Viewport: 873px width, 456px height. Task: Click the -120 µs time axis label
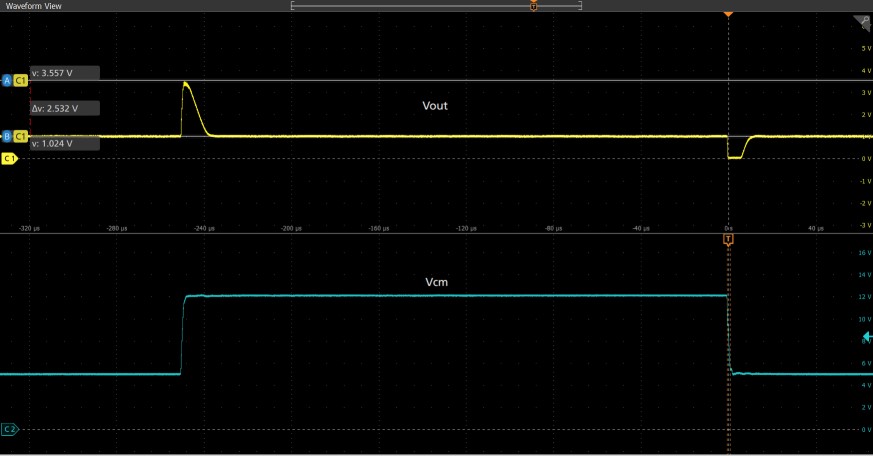467,228
